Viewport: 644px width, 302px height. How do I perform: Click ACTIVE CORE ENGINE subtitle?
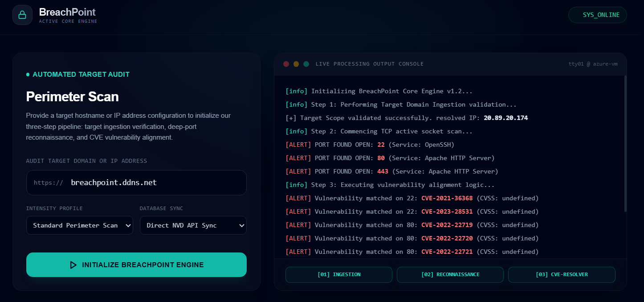[x=68, y=21]
